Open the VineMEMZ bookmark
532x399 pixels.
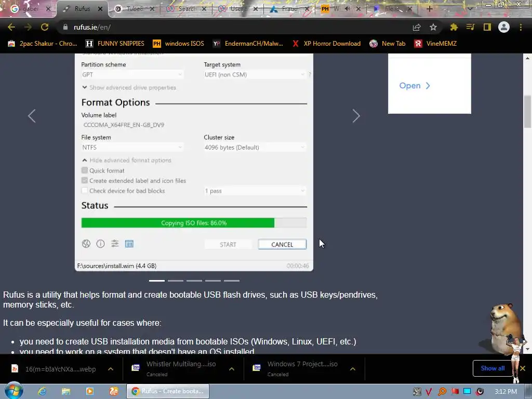click(436, 44)
